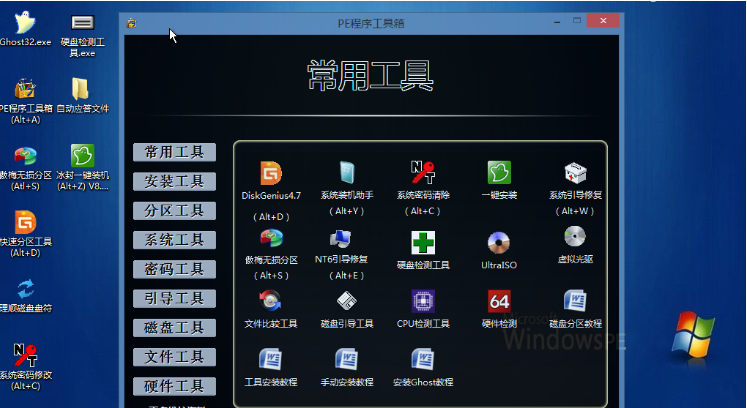Open CPU检测工具 chip icon

(x=423, y=301)
